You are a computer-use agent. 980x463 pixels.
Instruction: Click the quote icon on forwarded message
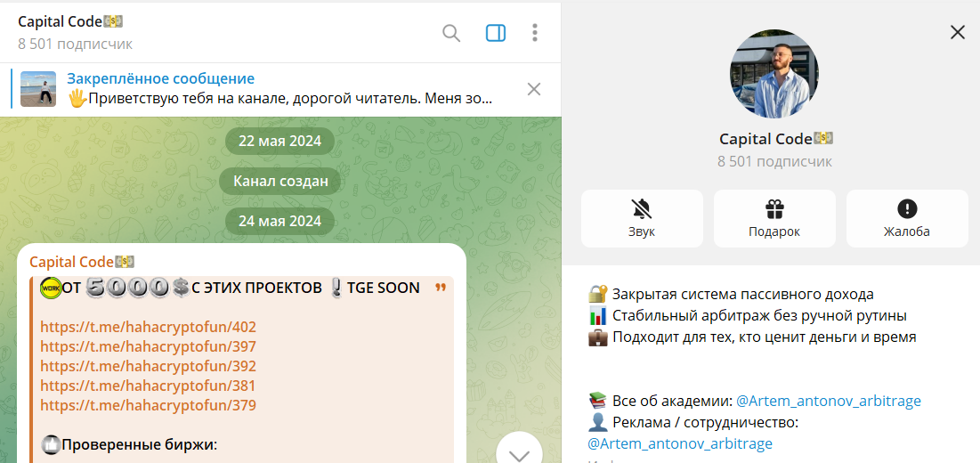tap(440, 288)
